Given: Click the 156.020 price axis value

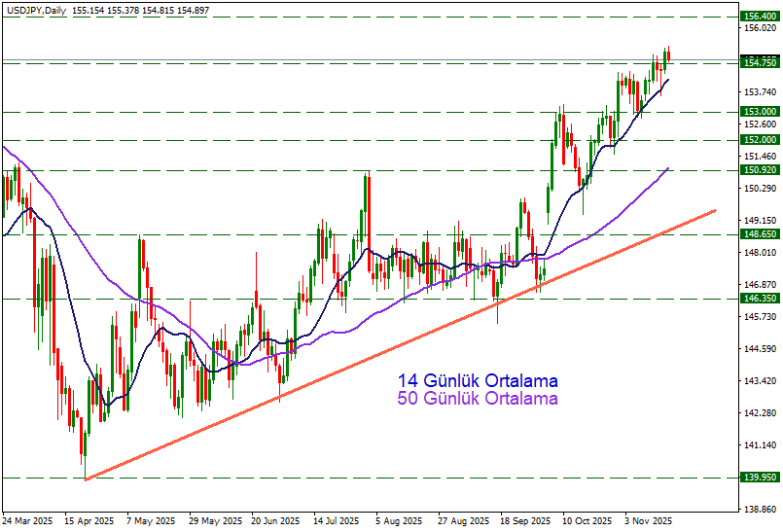Looking at the screenshot, I should pyautogui.click(x=759, y=28).
